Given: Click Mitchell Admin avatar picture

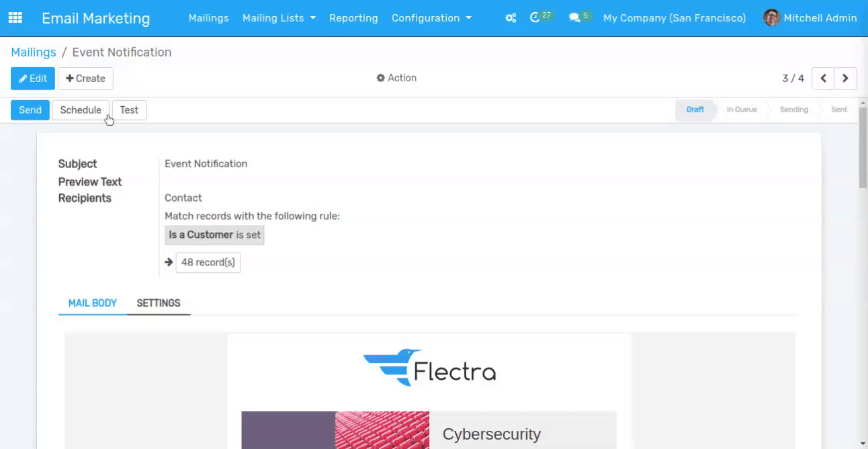Looking at the screenshot, I should pyautogui.click(x=772, y=18).
